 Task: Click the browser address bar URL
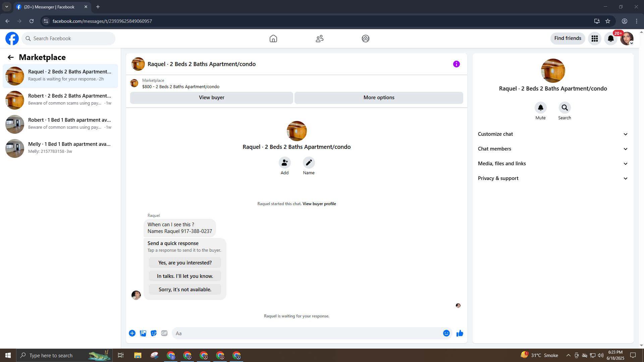point(102,21)
